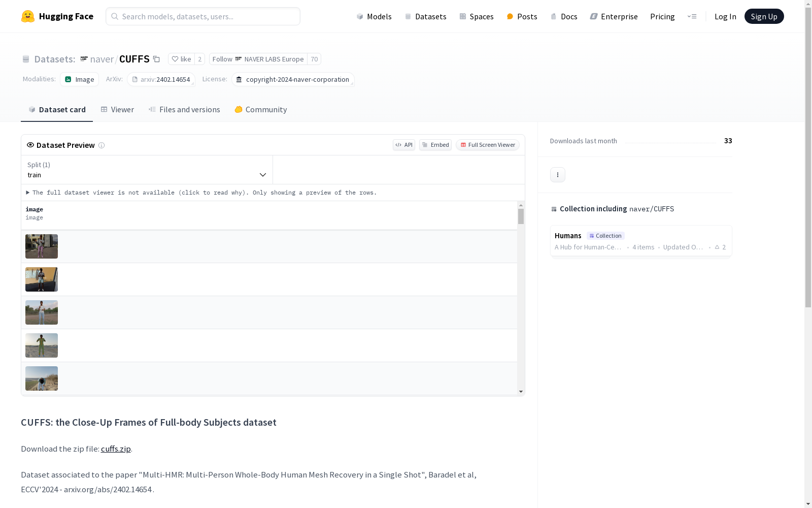Viewport: 812px width, 508px height.
Task: Click the Collection badge on Humans card
Action: 605,236
